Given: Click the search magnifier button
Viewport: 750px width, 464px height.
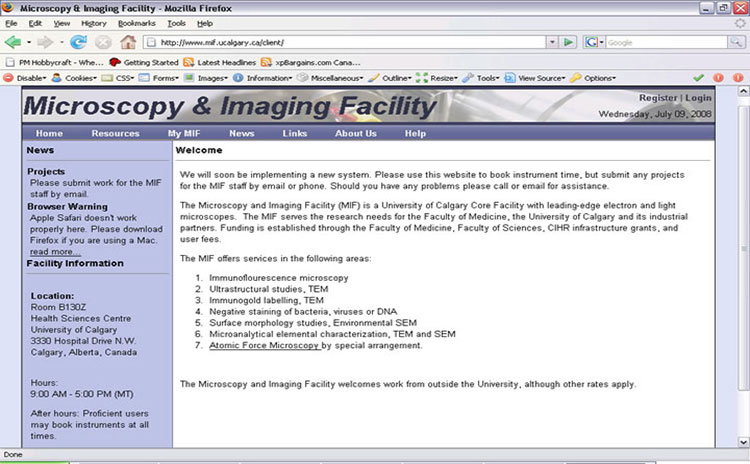Looking at the screenshot, I should (x=736, y=42).
